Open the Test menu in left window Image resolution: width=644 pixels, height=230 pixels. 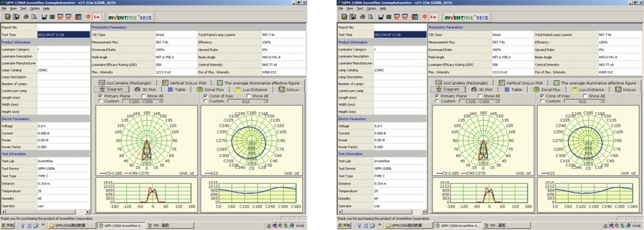point(23,8)
